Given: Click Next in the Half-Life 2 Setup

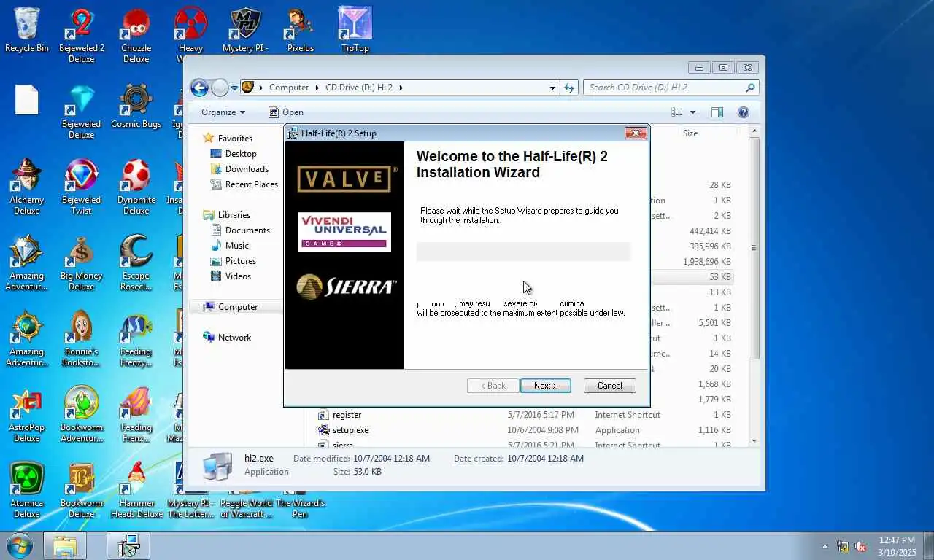Looking at the screenshot, I should [545, 386].
